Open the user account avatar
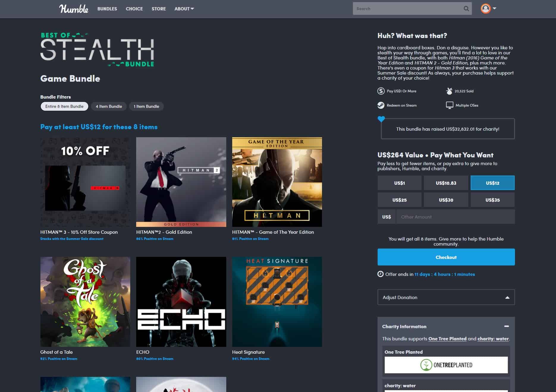Screen dimensions: 556x392 (x=486, y=9)
